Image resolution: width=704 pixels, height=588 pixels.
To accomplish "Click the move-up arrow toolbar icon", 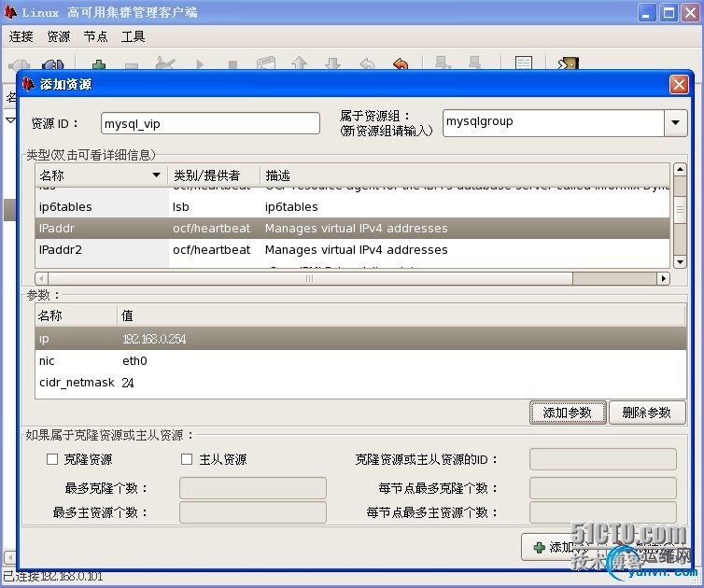I will click(299, 63).
